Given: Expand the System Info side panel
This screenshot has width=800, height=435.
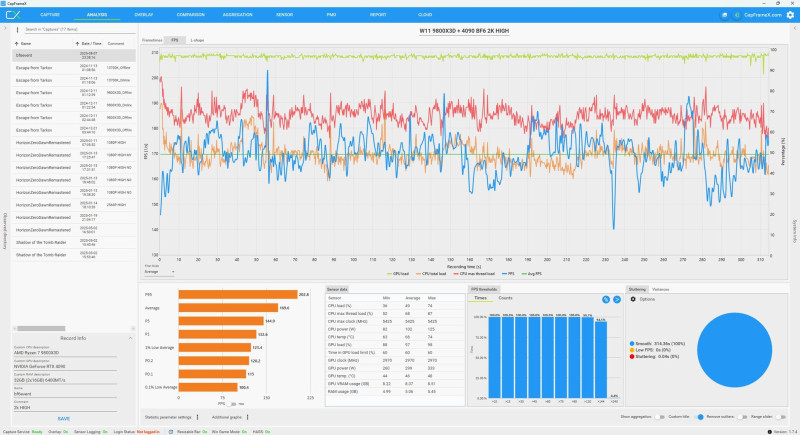Looking at the screenshot, I should (x=794, y=231).
